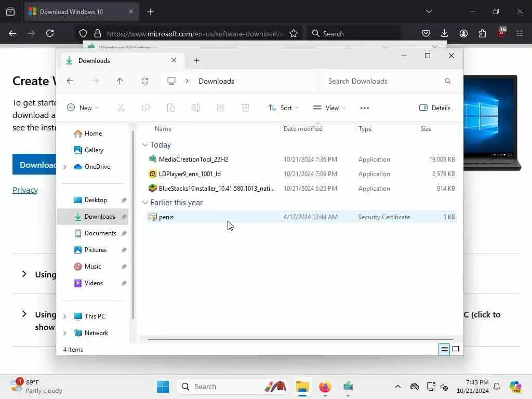Image resolution: width=532 pixels, height=399 pixels.
Task: Expand address bar breadcrumb chevron before Downloads
Action: pyautogui.click(x=187, y=81)
